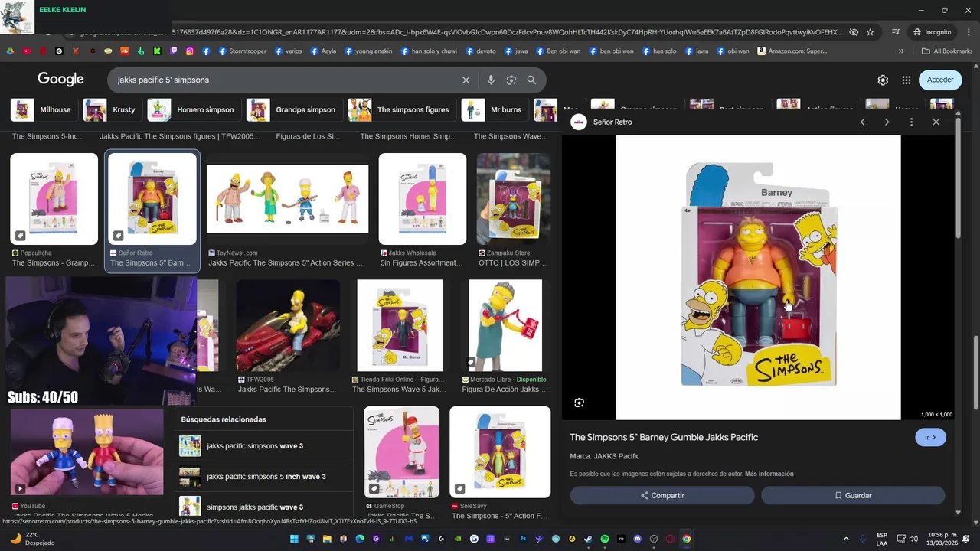Open the Más información link
Viewport: 980px width, 551px height.
(769, 474)
